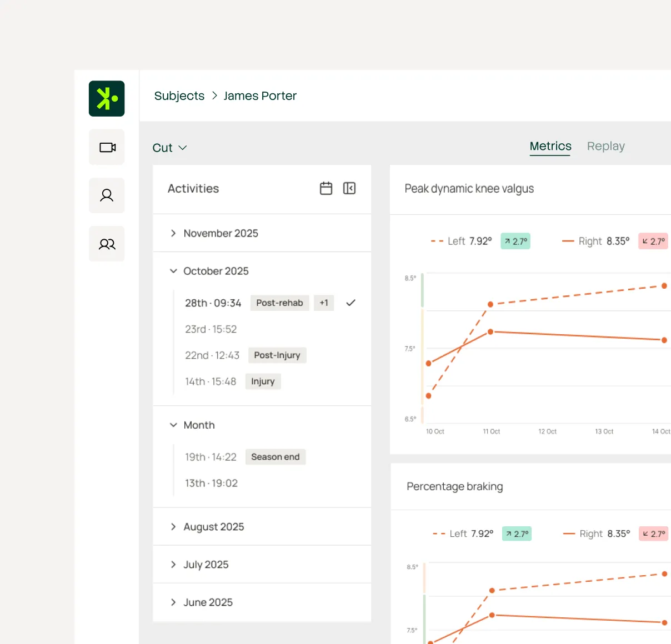Open the Cut dropdown menu
The image size is (671, 644).
coord(169,148)
